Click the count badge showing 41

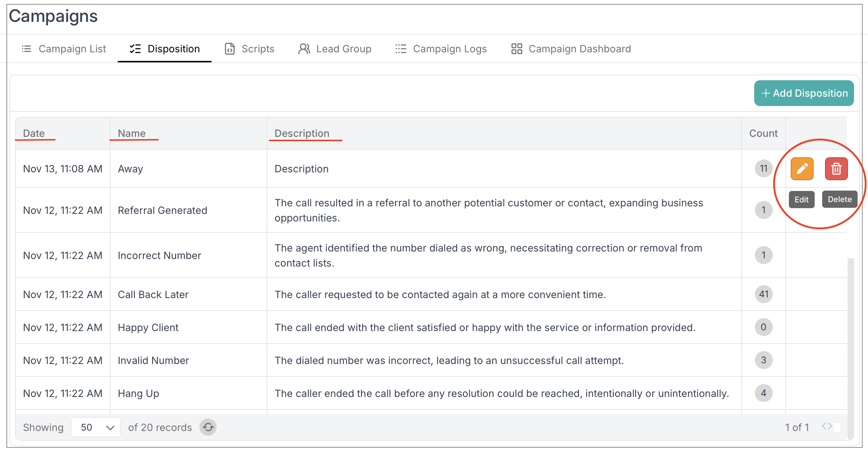763,294
